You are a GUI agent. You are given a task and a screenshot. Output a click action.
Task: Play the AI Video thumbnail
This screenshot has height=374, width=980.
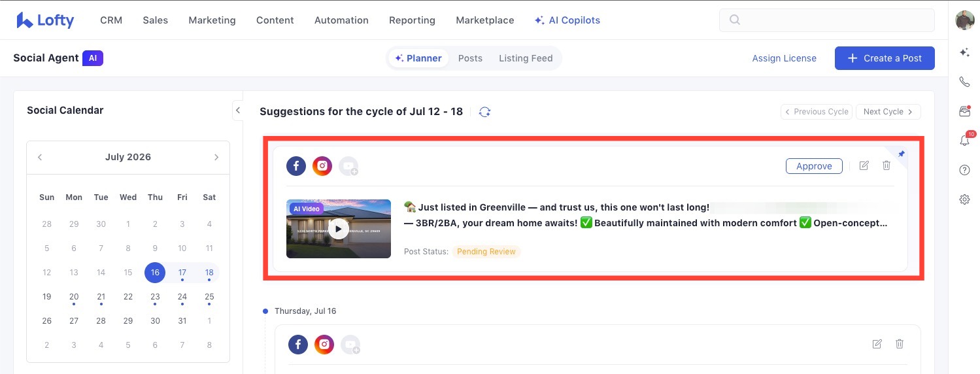(x=338, y=229)
